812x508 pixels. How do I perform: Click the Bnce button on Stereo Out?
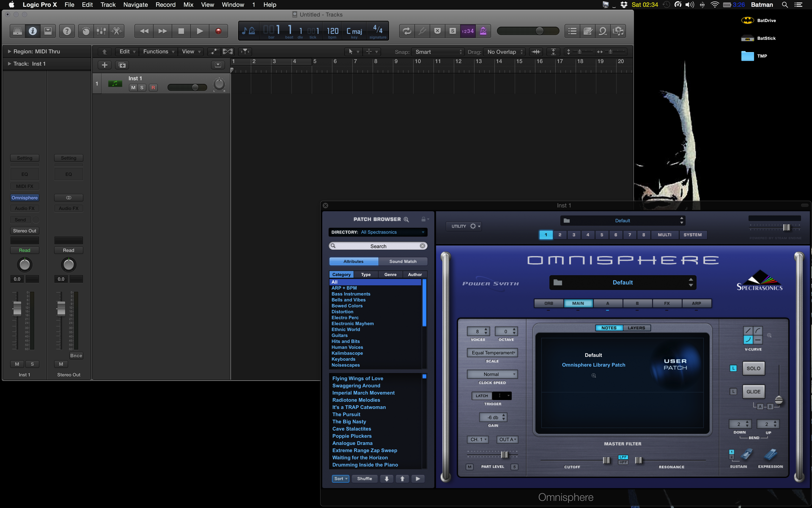pos(76,355)
